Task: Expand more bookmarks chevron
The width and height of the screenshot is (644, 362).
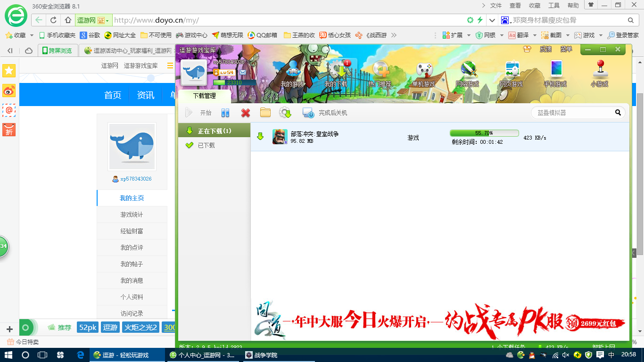Action: 394,35
